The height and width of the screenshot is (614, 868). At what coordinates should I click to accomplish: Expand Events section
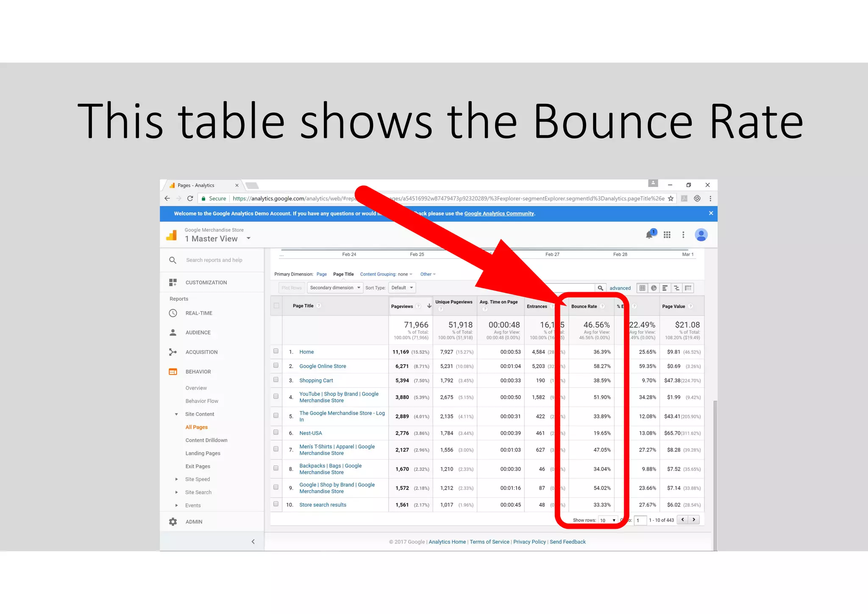(176, 505)
